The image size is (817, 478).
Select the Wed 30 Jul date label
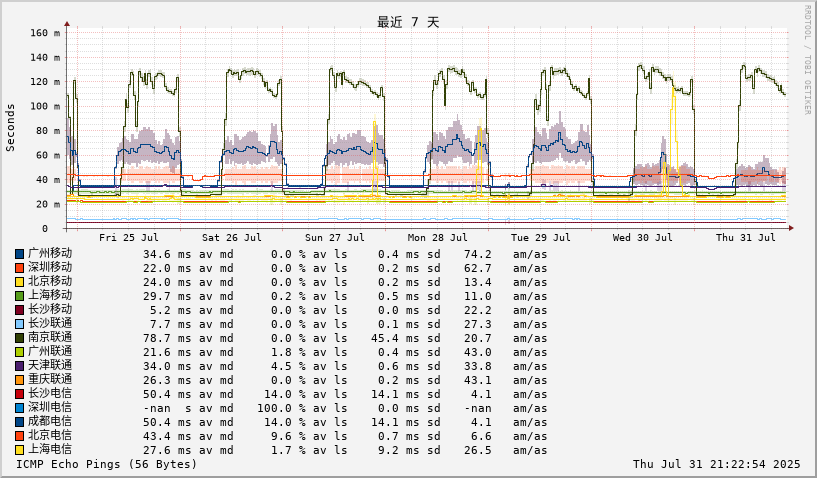(x=642, y=238)
